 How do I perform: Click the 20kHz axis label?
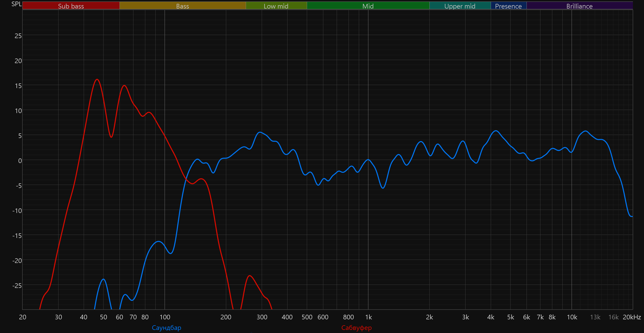pyautogui.click(x=632, y=317)
